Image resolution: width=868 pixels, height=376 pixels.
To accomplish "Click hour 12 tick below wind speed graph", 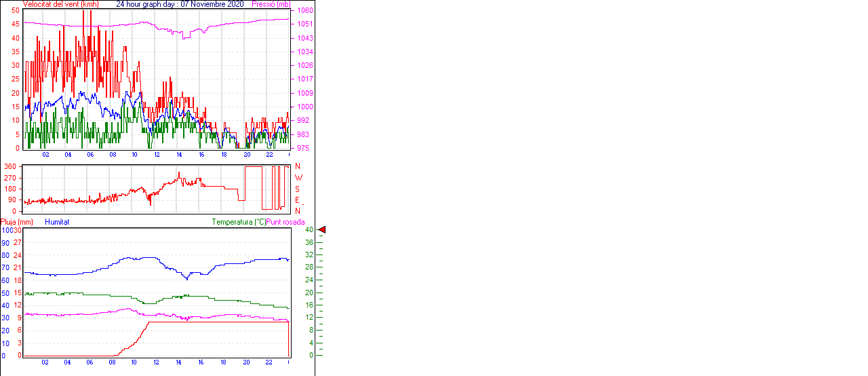I will tap(157, 155).
